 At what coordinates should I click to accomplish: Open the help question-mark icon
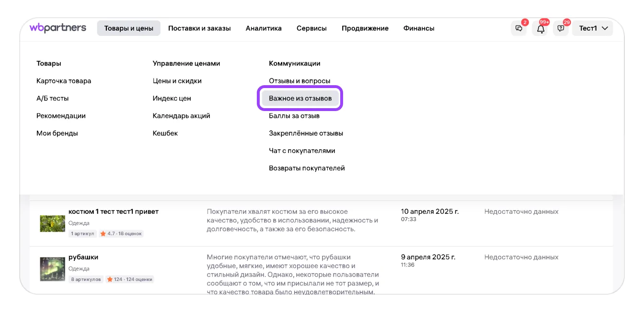click(x=561, y=28)
